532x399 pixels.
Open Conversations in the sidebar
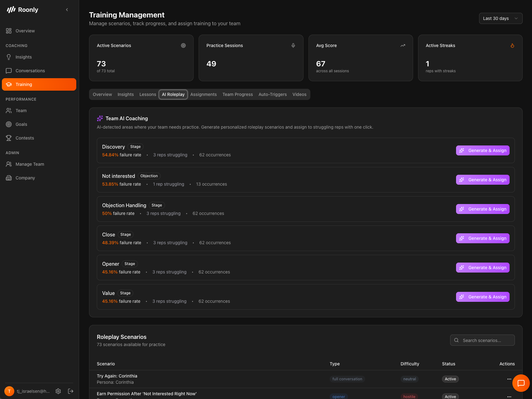pyautogui.click(x=30, y=71)
